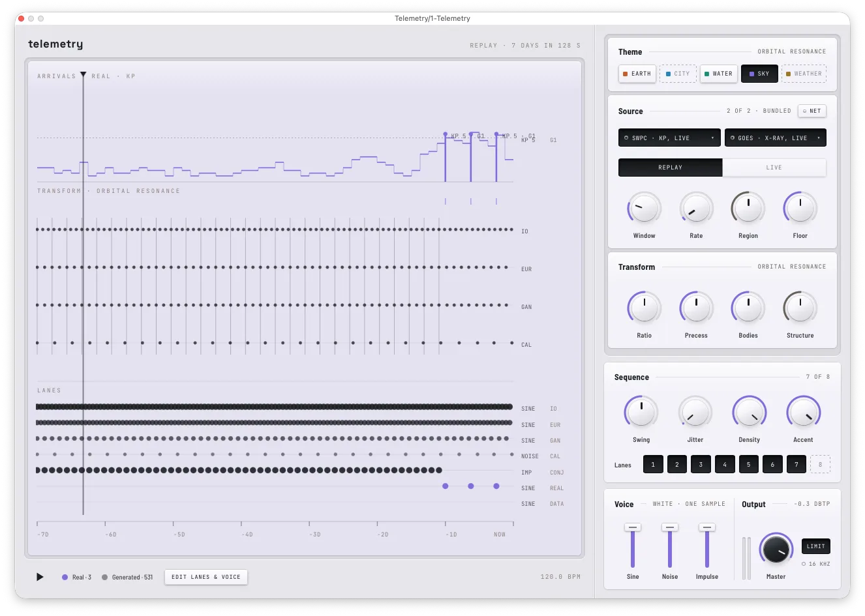
Task: Click the Sine voice slider
Action: coord(633,545)
